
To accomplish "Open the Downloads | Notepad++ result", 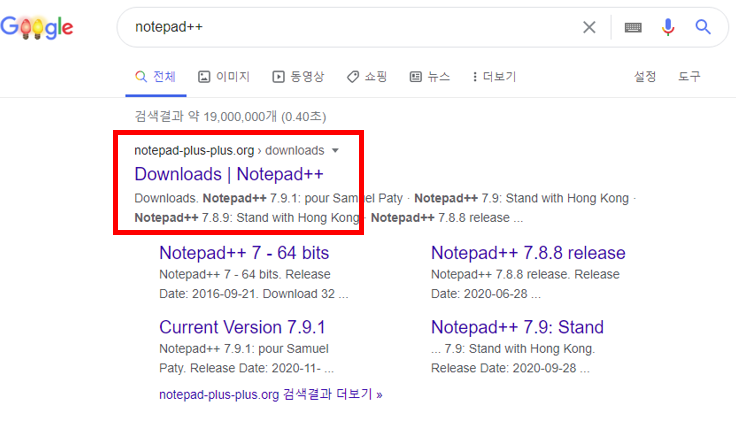I will pos(229,174).
